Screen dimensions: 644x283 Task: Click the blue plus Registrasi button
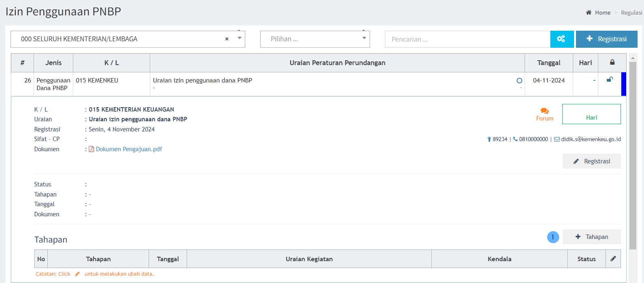[606, 39]
